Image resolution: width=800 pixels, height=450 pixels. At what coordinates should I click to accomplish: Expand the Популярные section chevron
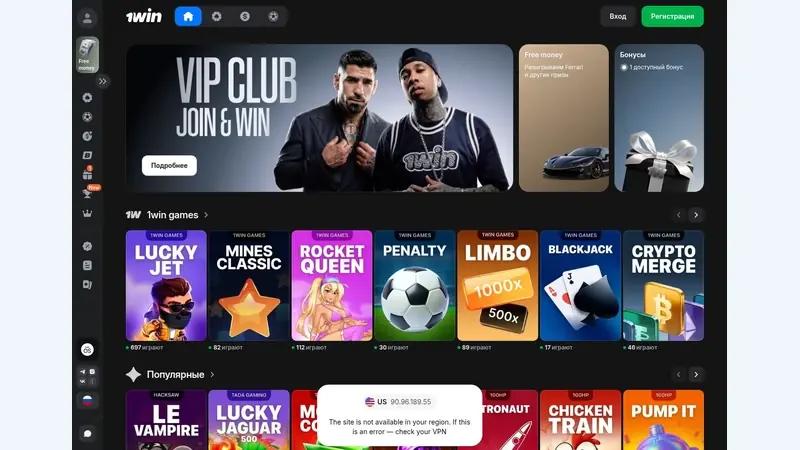212,374
